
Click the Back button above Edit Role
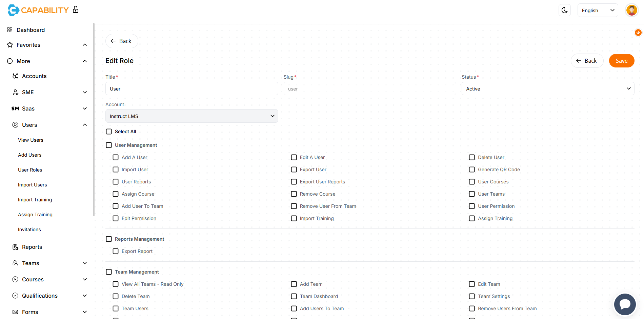pos(122,41)
